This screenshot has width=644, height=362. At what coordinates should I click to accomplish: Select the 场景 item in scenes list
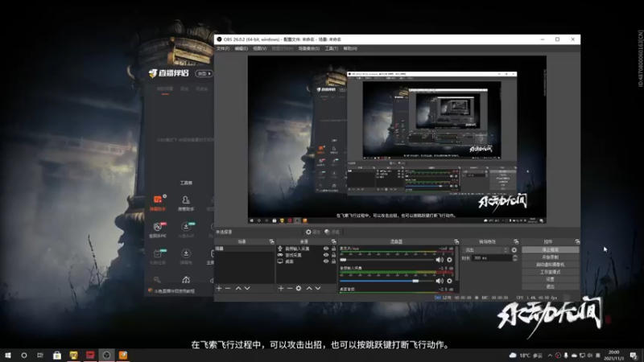(x=245, y=249)
